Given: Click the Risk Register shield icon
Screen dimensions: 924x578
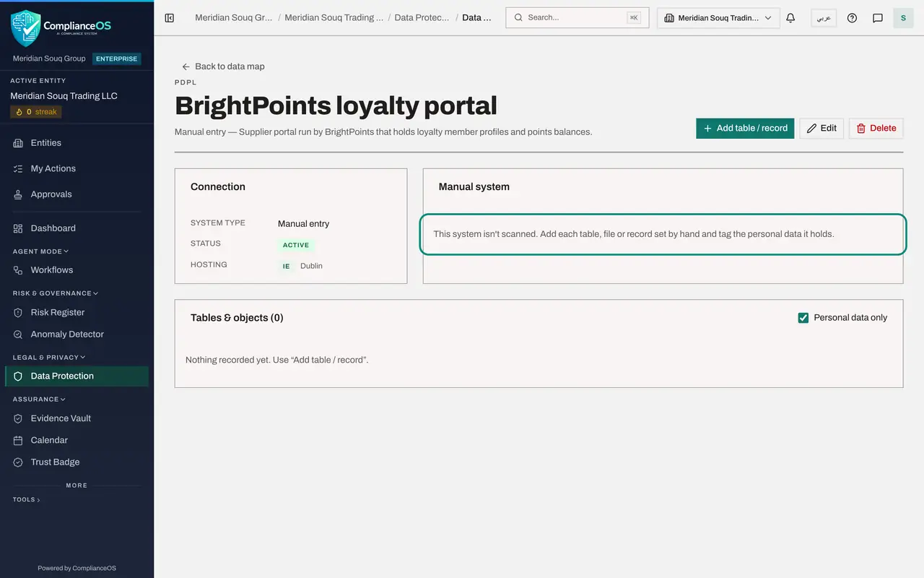Looking at the screenshot, I should click(x=18, y=313).
